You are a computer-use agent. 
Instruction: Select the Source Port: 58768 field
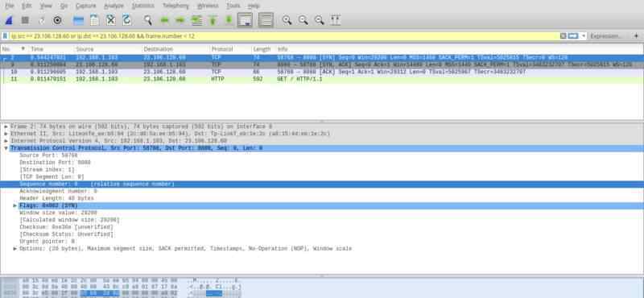48,155
